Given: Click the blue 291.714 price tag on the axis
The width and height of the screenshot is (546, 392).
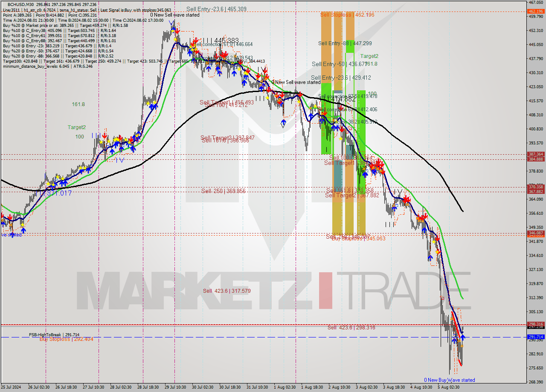Looking at the screenshot, I should [x=536, y=337].
